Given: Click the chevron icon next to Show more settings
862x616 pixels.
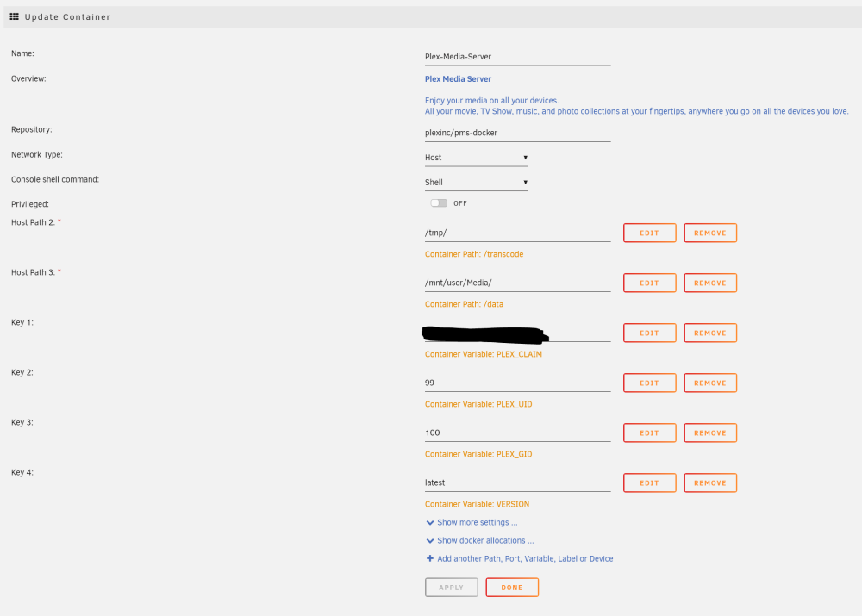Looking at the screenshot, I should (x=430, y=523).
